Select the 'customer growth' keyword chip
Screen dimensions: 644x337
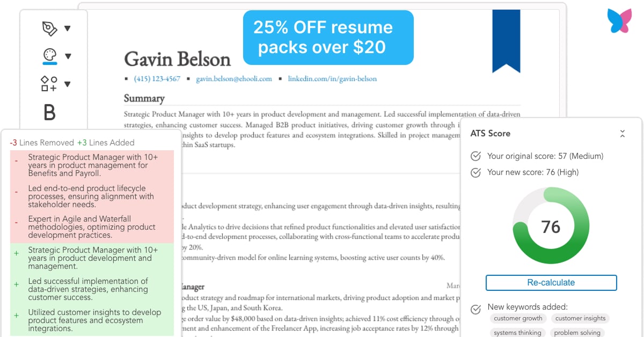tap(518, 318)
